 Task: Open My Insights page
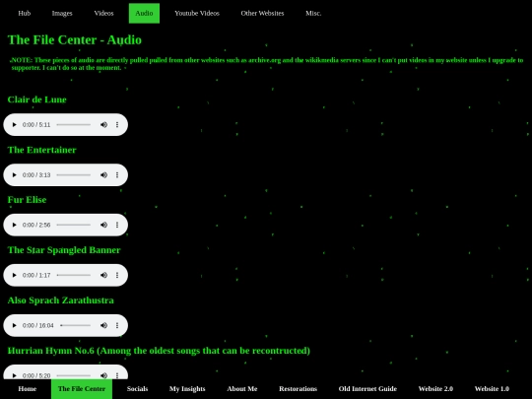tap(187, 389)
